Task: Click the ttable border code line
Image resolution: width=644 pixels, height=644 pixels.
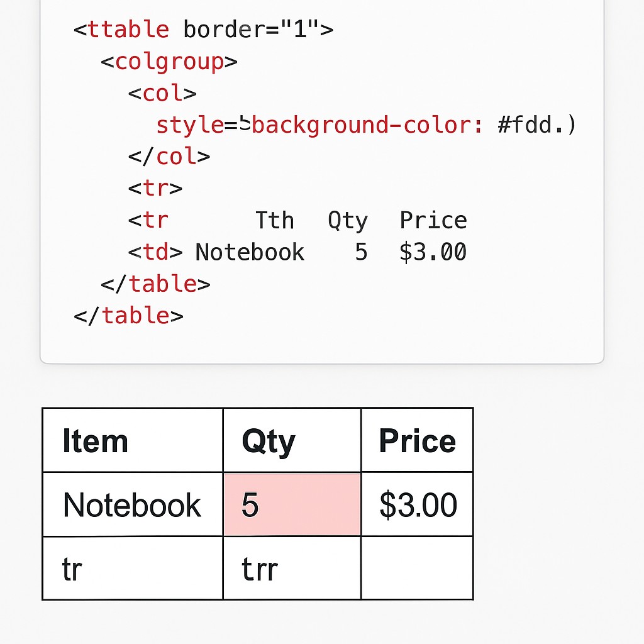Action: 203,30
